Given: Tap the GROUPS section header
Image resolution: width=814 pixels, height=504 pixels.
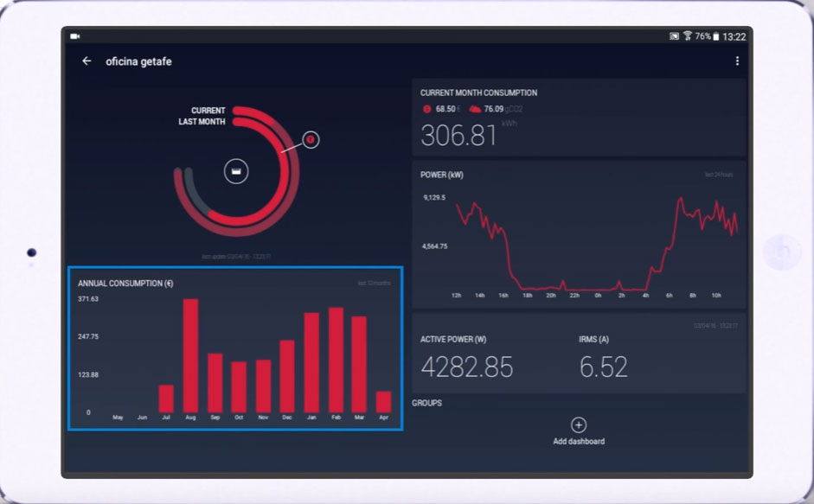Looking at the screenshot, I should [427, 404].
